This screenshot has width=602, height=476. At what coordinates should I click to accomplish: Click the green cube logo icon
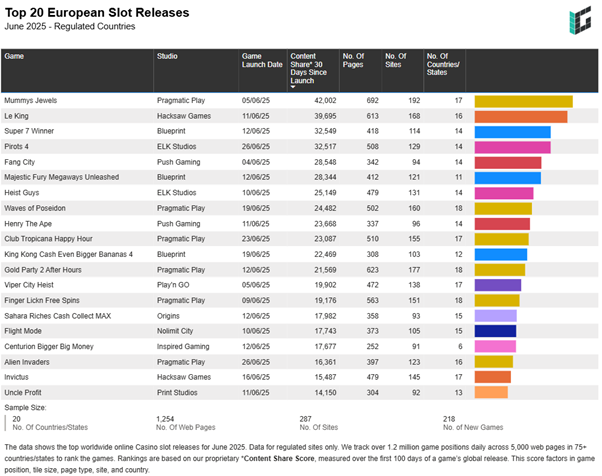point(579,22)
